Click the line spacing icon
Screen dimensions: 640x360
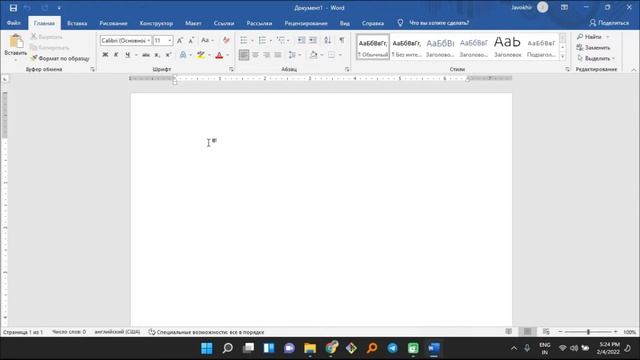click(292, 55)
